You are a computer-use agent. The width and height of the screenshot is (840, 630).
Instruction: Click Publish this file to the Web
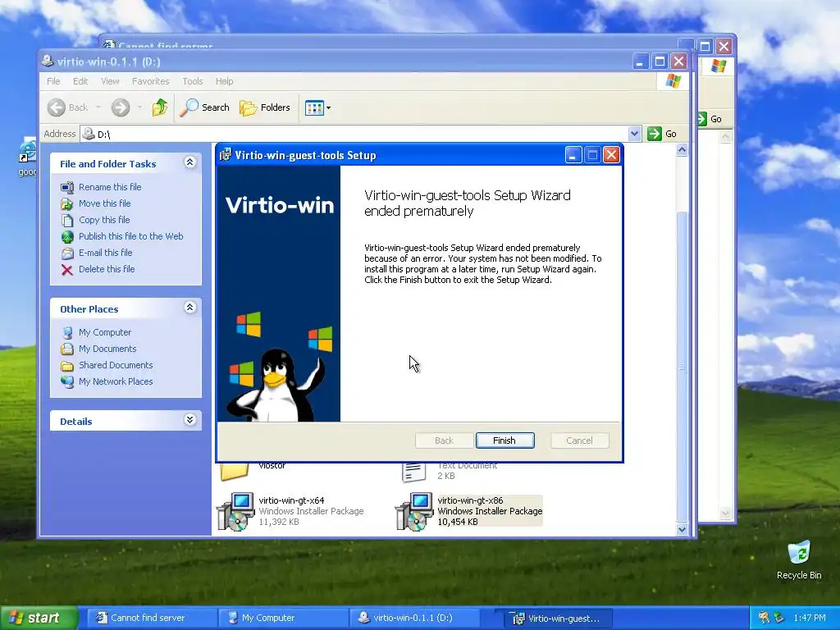(130, 236)
